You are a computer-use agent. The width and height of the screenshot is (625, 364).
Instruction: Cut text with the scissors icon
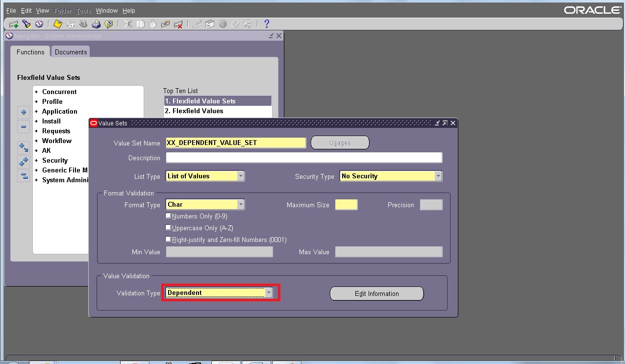(127, 24)
